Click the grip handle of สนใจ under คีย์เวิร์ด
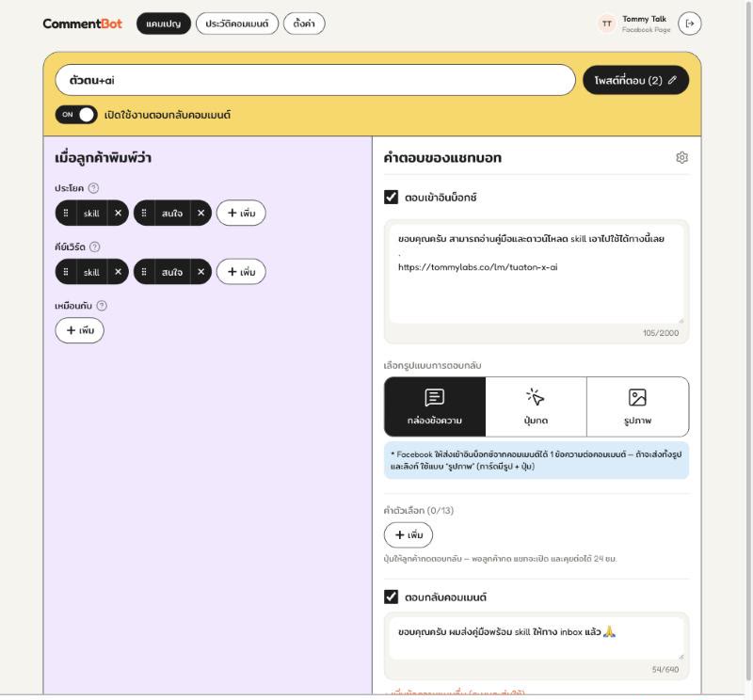Viewport: 753px width, 700px height. (144, 272)
